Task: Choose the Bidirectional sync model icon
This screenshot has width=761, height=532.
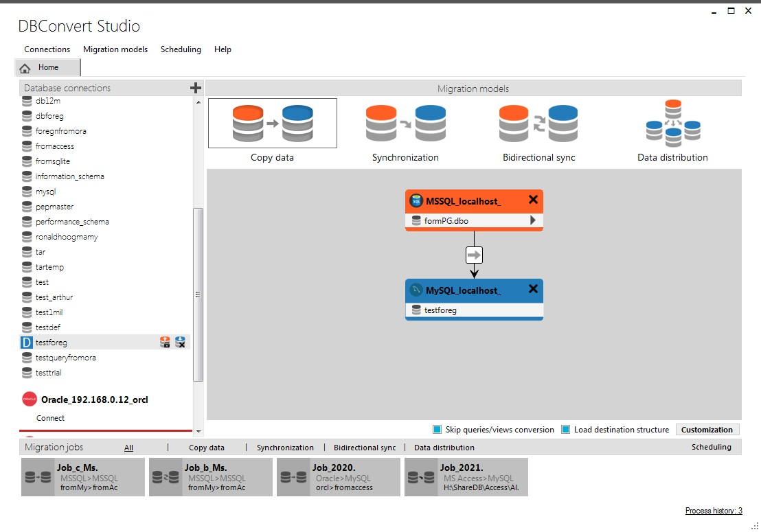Action: coord(538,124)
